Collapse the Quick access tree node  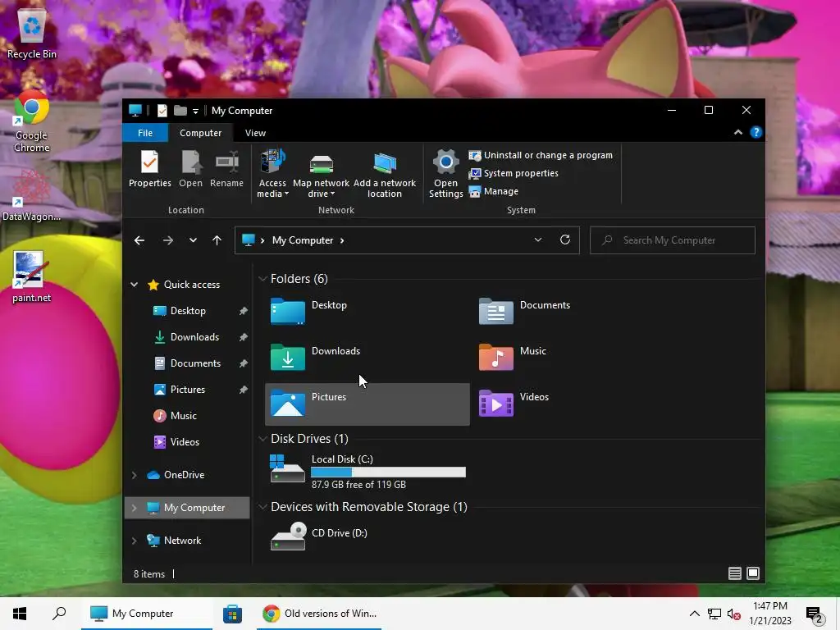[134, 285]
